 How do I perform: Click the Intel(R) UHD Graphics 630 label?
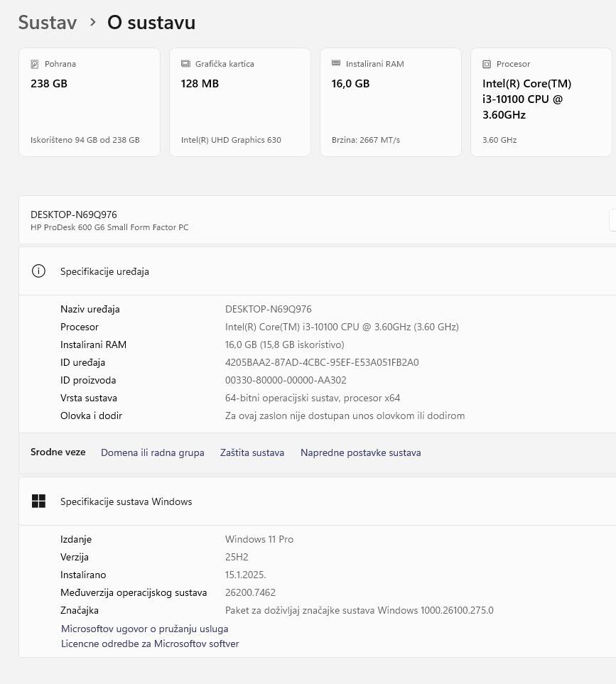(231, 140)
